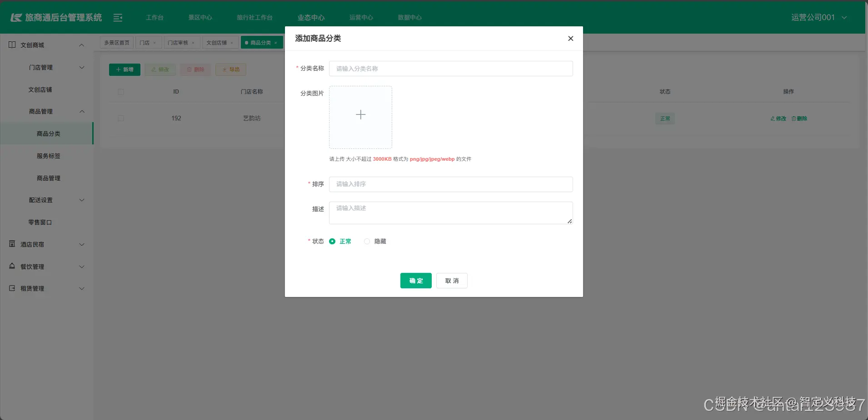Viewport: 868px width, 420px height.
Task: Click the 取消 cancel button
Action: 452,281
